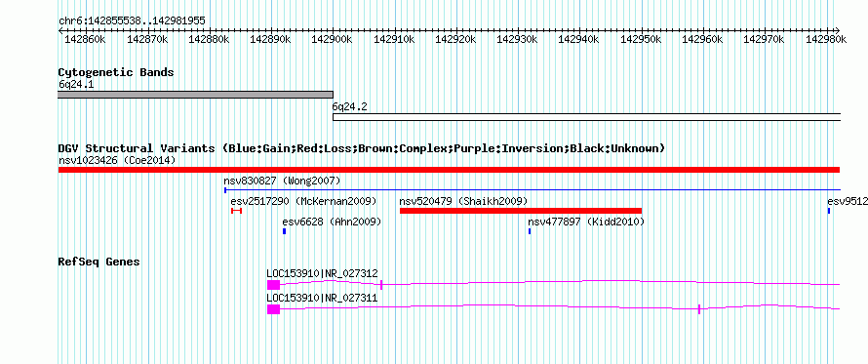The height and width of the screenshot is (364, 868).
Task: Click the small exon tick on NR_027312
Action: (381, 285)
